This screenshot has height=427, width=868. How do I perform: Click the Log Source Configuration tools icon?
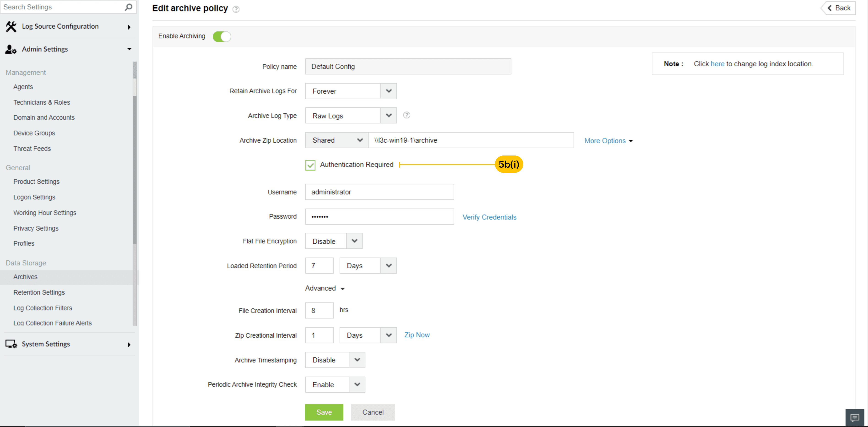tap(11, 26)
